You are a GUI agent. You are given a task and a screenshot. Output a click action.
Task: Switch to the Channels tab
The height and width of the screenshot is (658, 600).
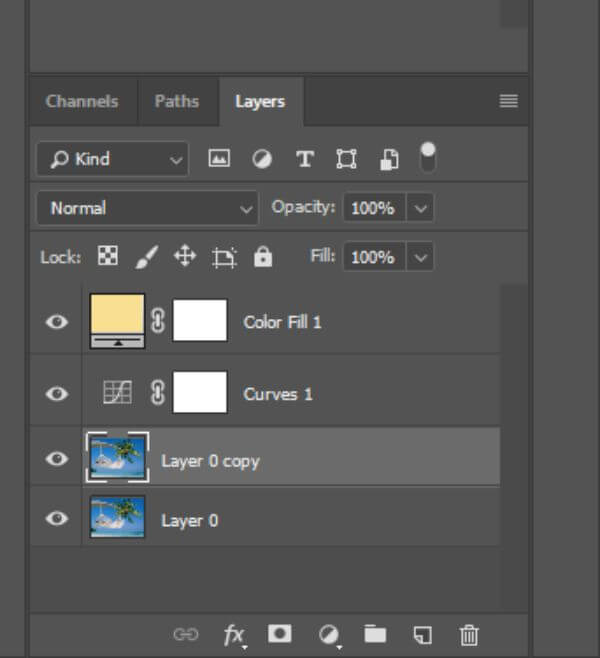pos(82,101)
